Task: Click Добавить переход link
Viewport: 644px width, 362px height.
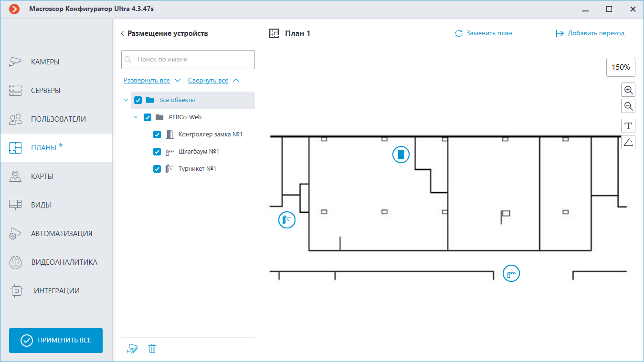Action: tap(596, 33)
